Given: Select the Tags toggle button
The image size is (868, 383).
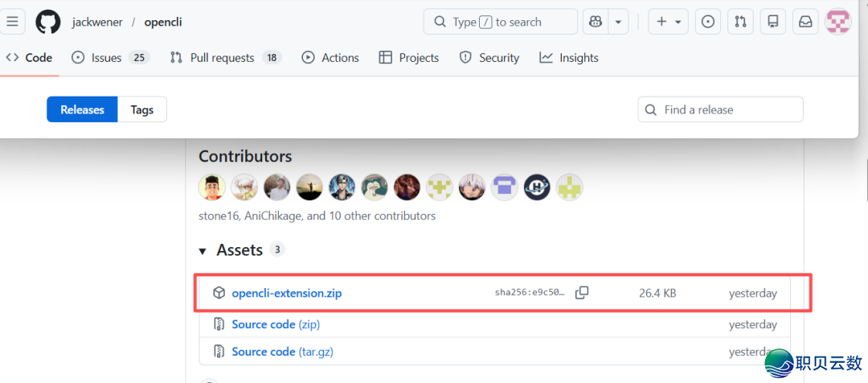Looking at the screenshot, I should (141, 109).
